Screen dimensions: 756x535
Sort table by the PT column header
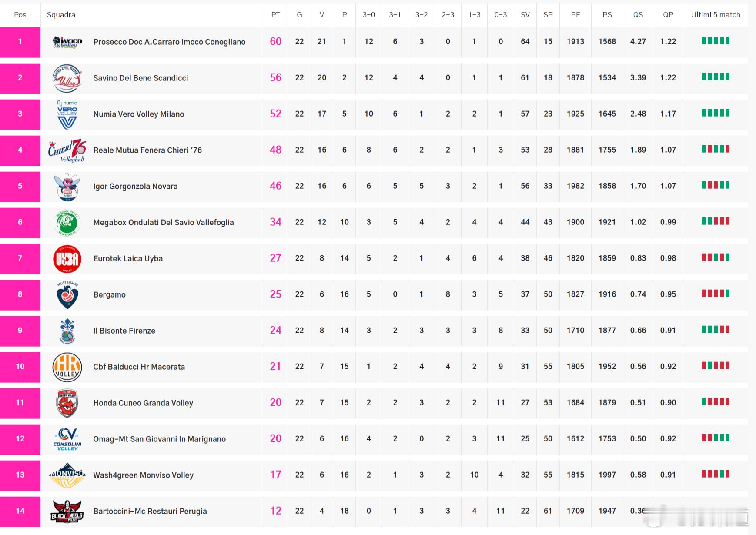(275, 15)
